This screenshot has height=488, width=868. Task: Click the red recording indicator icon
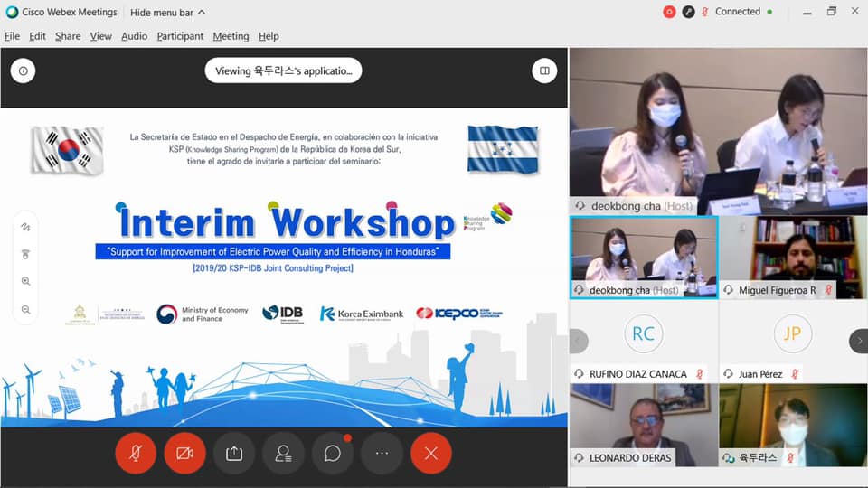click(x=669, y=12)
